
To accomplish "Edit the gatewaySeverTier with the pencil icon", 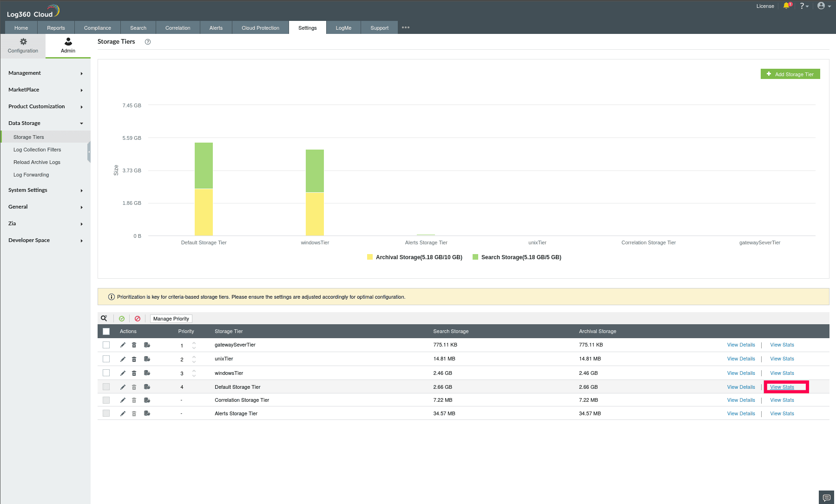I will point(122,345).
